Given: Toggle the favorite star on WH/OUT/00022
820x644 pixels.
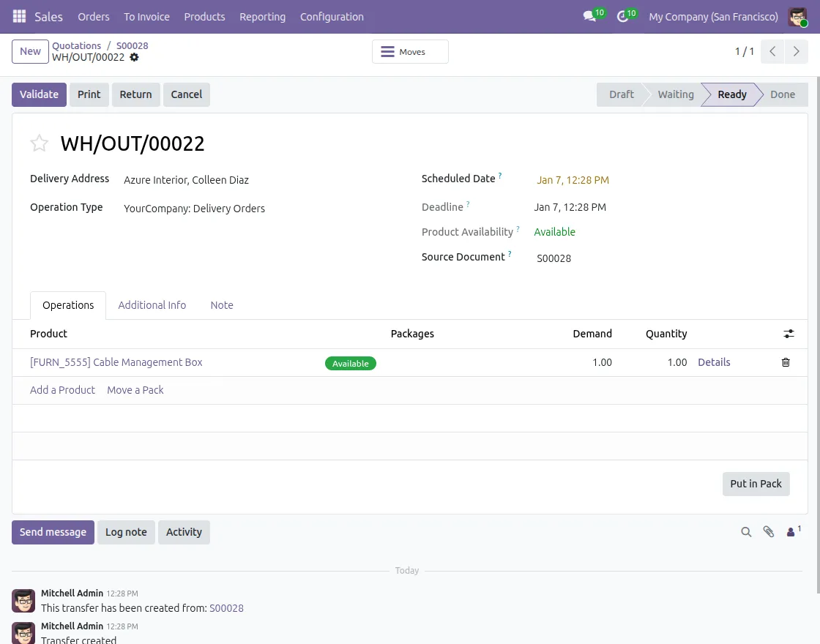Looking at the screenshot, I should pyautogui.click(x=39, y=143).
